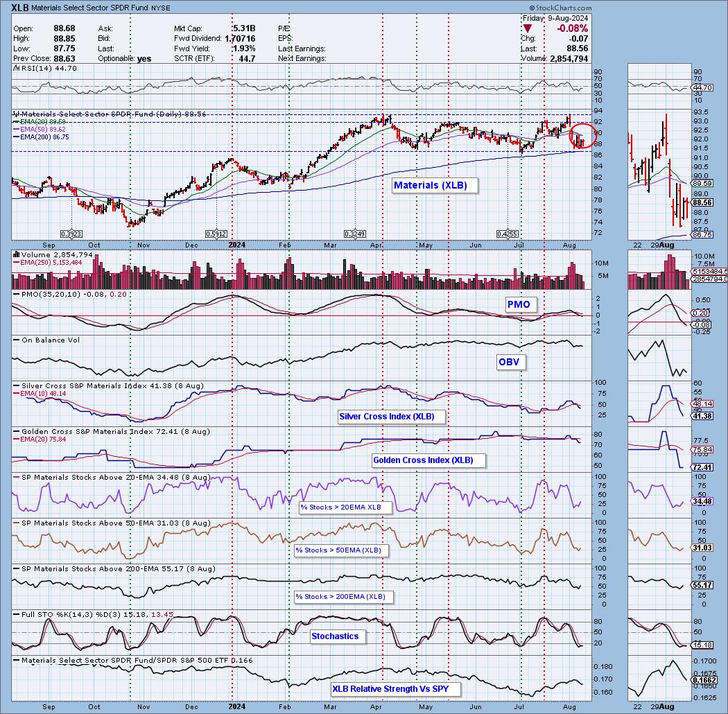Click the Prev Close value 88.63
This screenshot has width=728, height=714.
click(x=64, y=58)
